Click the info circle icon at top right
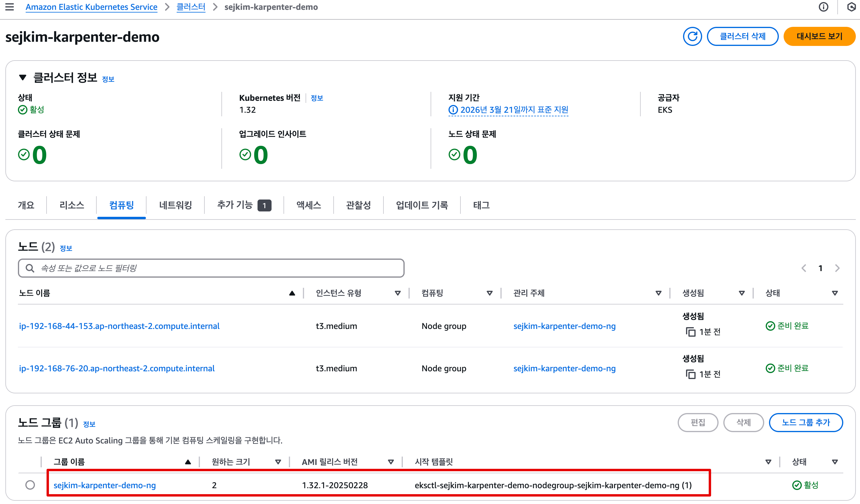This screenshot has width=860, height=504. click(823, 7)
